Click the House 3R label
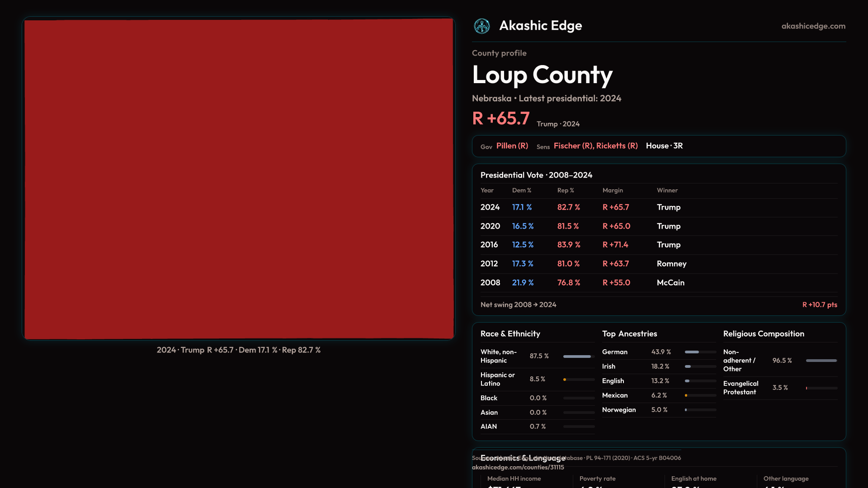The image size is (868, 488). tap(664, 146)
